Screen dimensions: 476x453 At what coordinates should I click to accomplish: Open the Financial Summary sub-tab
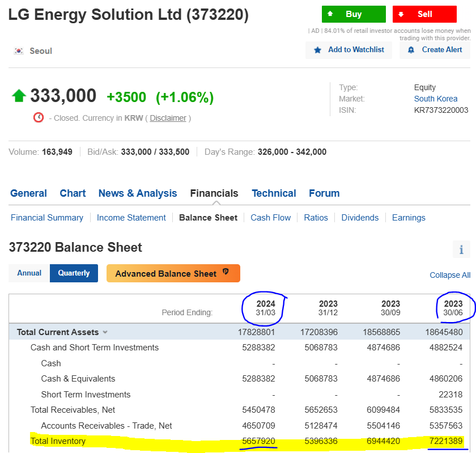(46, 218)
